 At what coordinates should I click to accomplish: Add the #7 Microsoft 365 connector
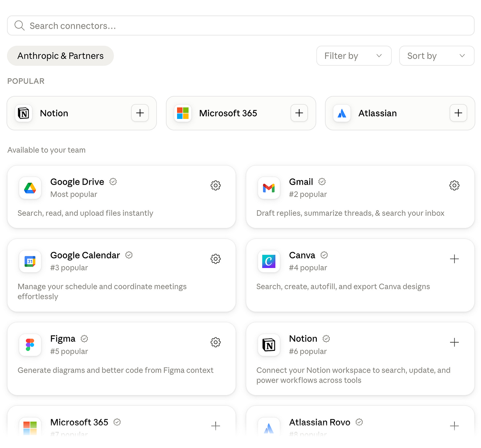tap(216, 426)
